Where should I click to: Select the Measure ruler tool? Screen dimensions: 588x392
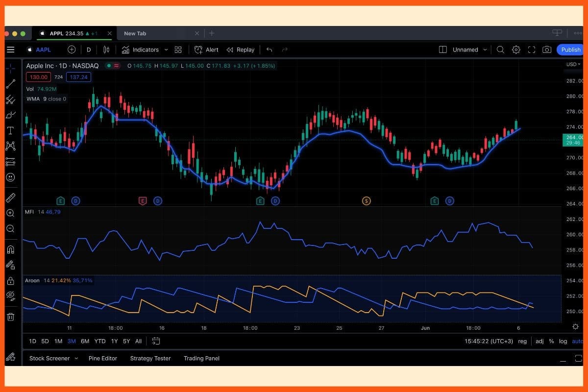pyautogui.click(x=10, y=197)
